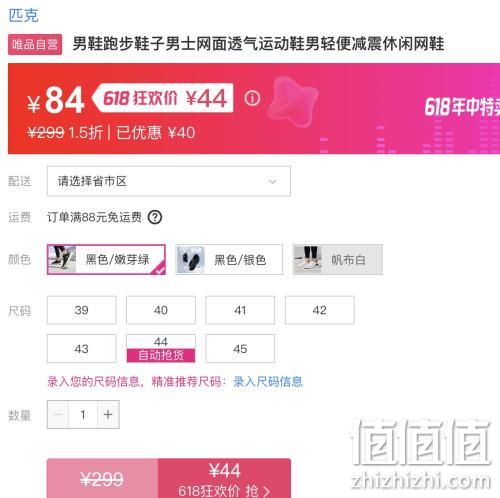This screenshot has width=500, height=498.
Task: Choose size 42
Action: 320,310
